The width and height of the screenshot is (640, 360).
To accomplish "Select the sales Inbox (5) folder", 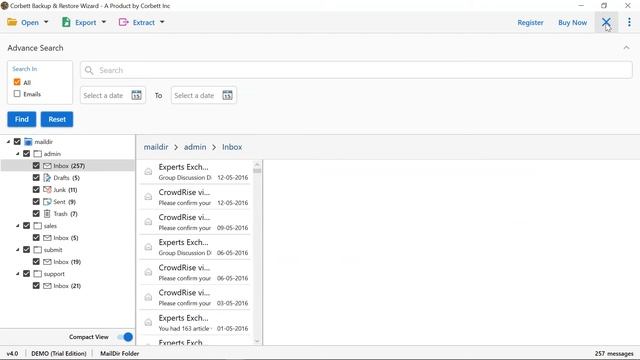I will pos(60,238).
